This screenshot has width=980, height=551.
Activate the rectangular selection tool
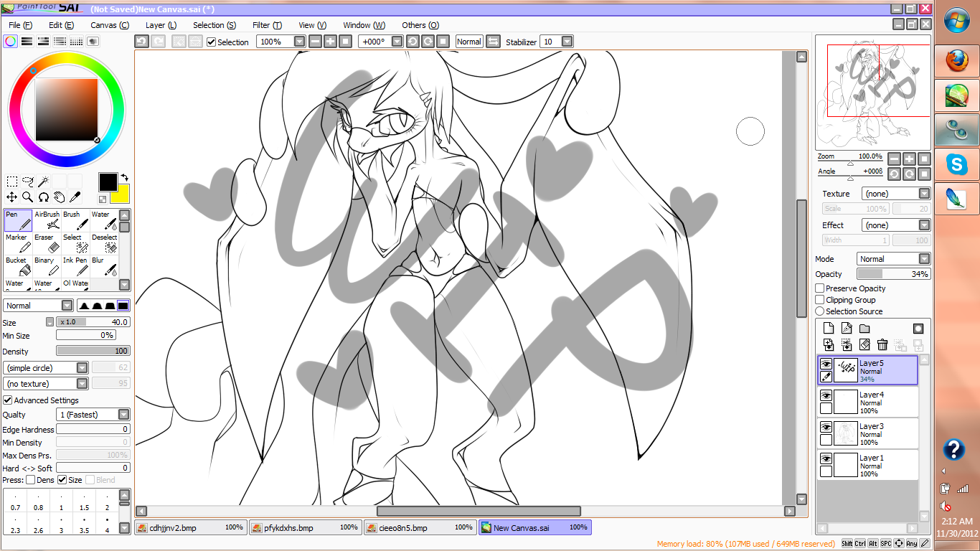[x=12, y=182]
